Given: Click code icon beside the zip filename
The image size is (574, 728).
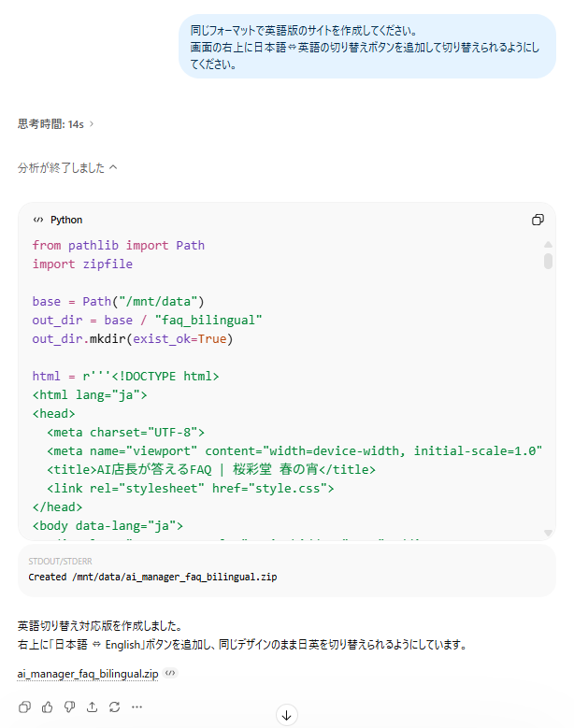Looking at the screenshot, I should tap(169, 673).
